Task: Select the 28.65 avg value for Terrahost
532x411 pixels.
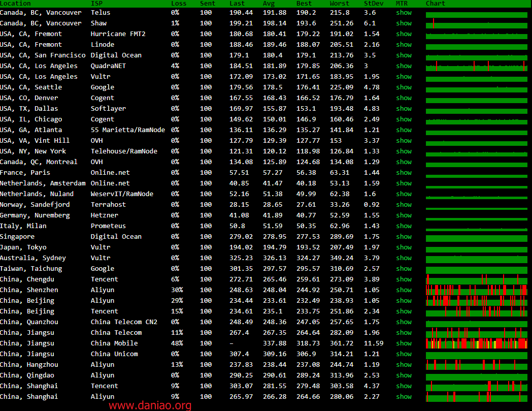Action: [x=273, y=204]
